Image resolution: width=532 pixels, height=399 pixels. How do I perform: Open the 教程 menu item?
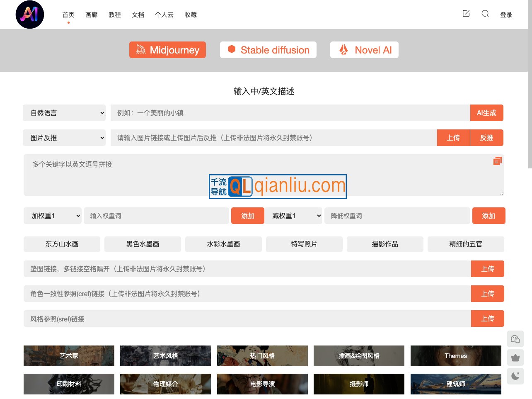point(115,15)
